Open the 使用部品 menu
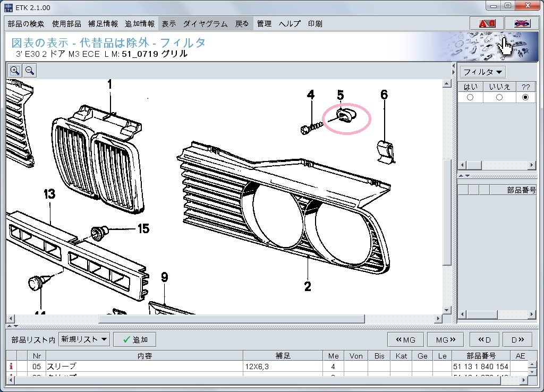This screenshot has height=392, width=544. [66, 23]
